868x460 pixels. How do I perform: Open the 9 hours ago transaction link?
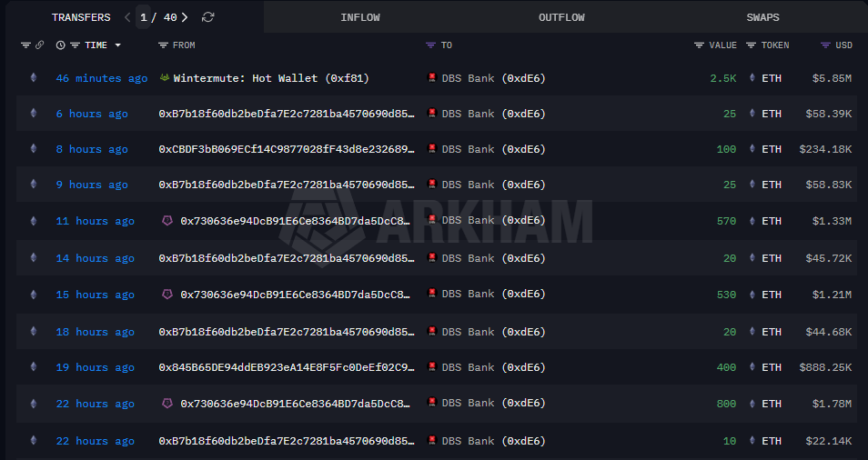click(x=92, y=185)
